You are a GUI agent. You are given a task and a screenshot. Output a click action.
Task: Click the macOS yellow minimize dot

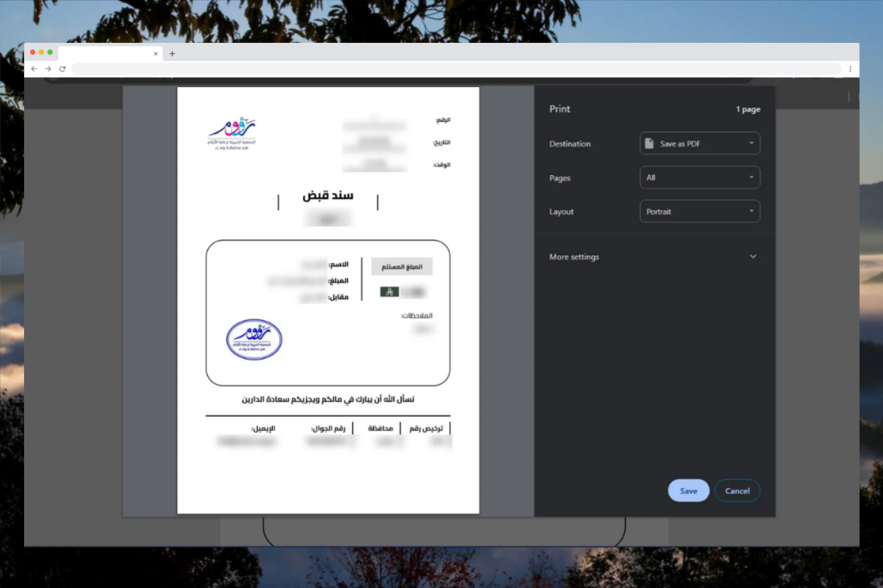coord(41,53)
